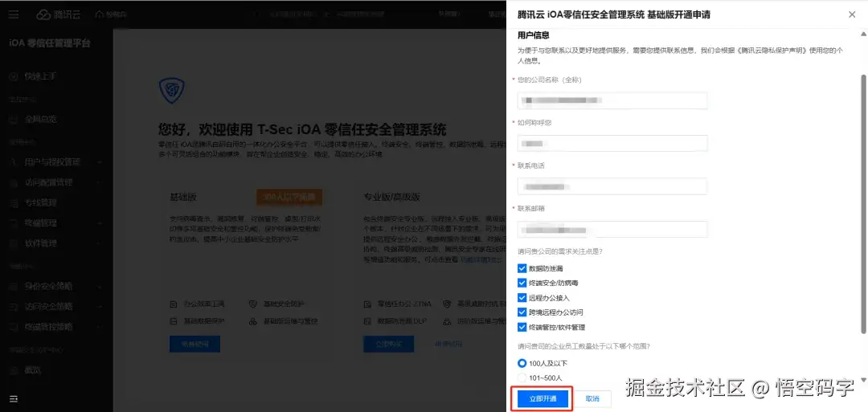Click the 取消 button
The width and height of the screenshot is (868, 412).
pyautogui.click(x=592, y=398)
